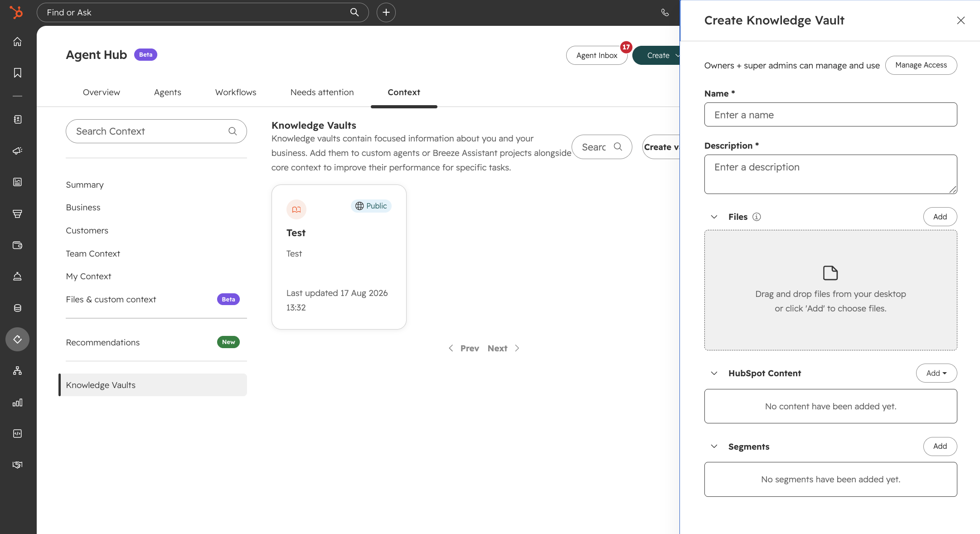Open Customers in the context menu
Viewport: 980px width, 534px height.
click(87, 230)
